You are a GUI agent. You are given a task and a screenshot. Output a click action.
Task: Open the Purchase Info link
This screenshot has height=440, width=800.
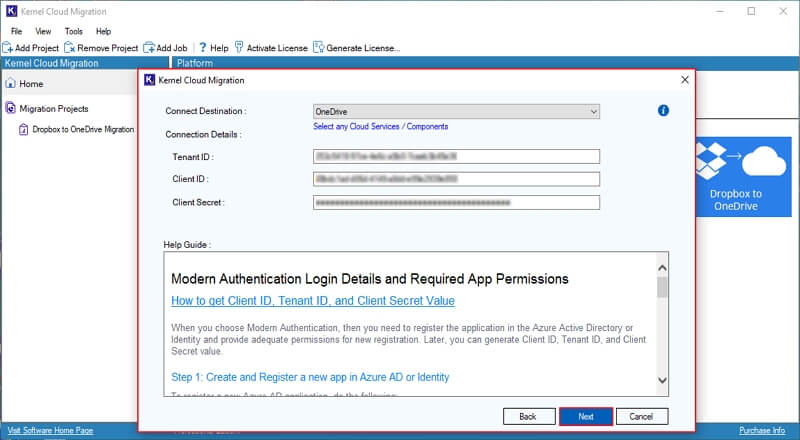point(762,430)
